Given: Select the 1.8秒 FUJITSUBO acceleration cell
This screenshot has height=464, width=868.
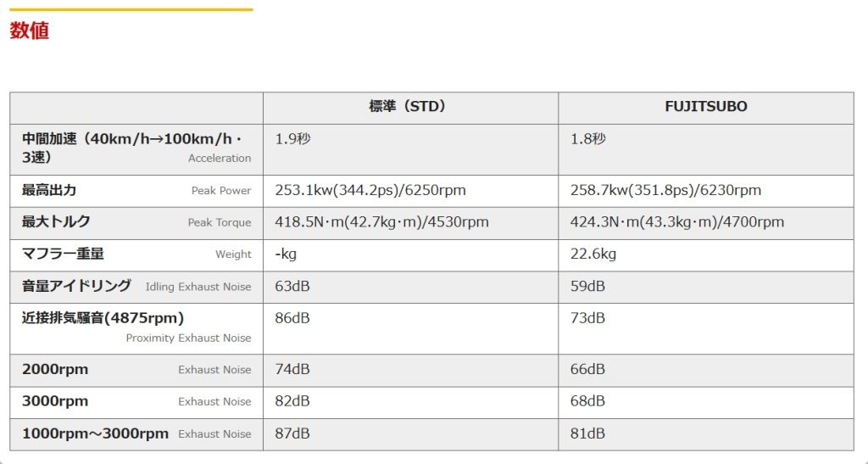Looking at the screenshot, I should click(587, 139).
